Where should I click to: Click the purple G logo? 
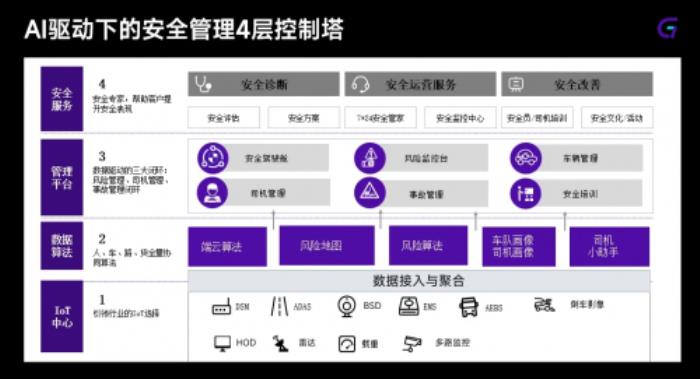(667, 28)
